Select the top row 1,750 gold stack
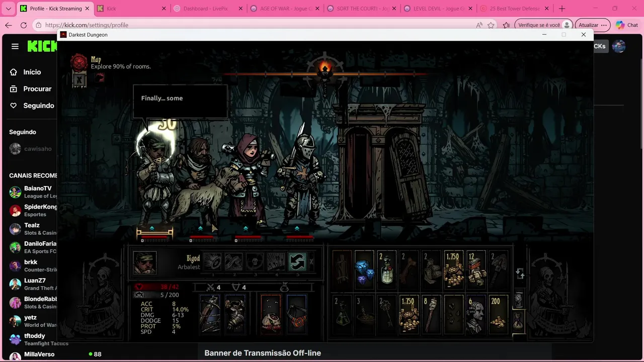 [453, 269]
